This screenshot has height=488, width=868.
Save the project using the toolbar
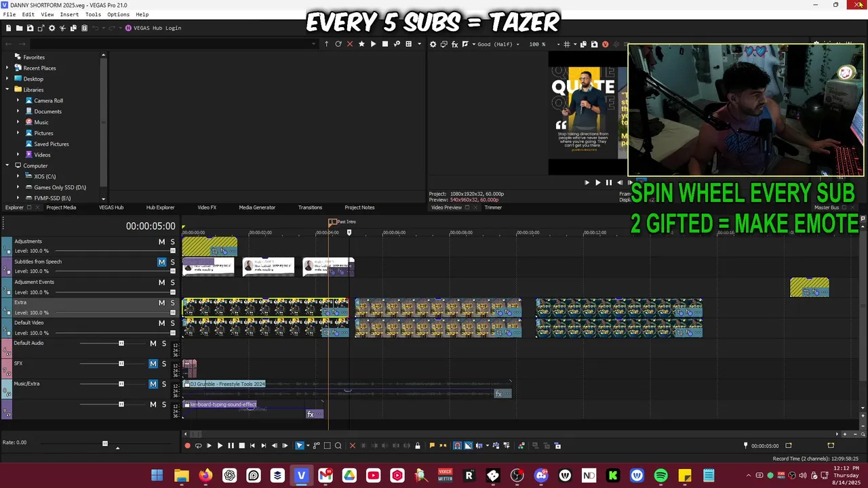click(x=30, y=28)
